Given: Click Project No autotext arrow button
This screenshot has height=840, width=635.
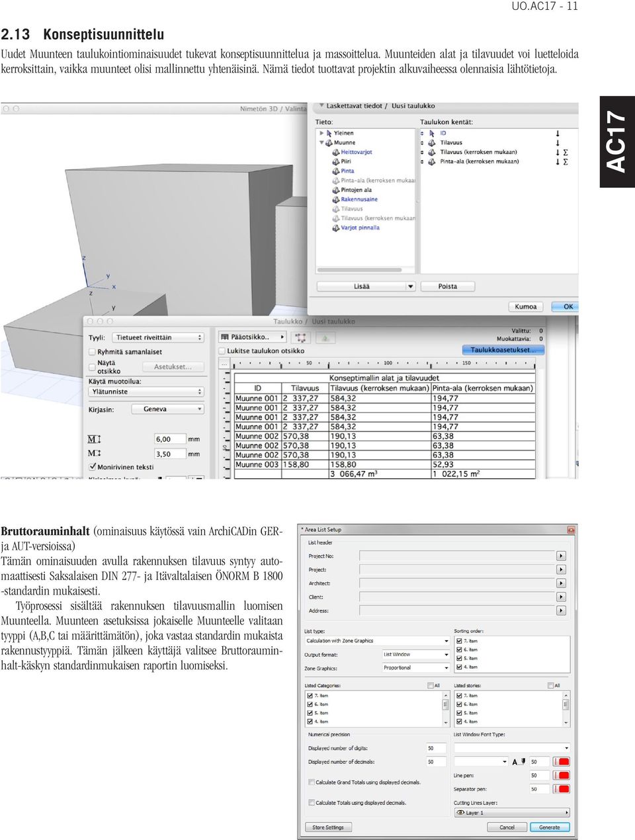Looking at the screenshot, I should [562, 556].
